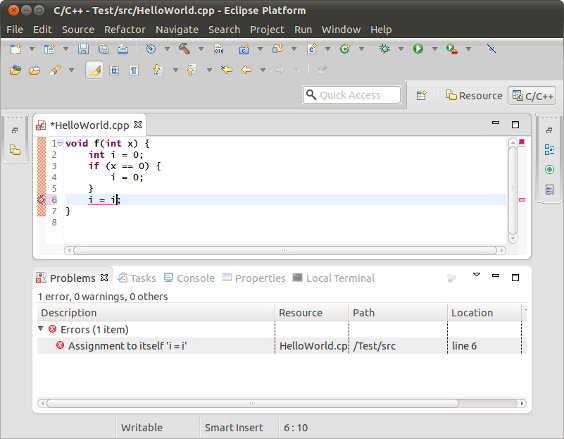Image resolution: width=564 pixels, height=439 pixels.
Task: Click the Debug bug icon
Action: click(x=385, y=49)
